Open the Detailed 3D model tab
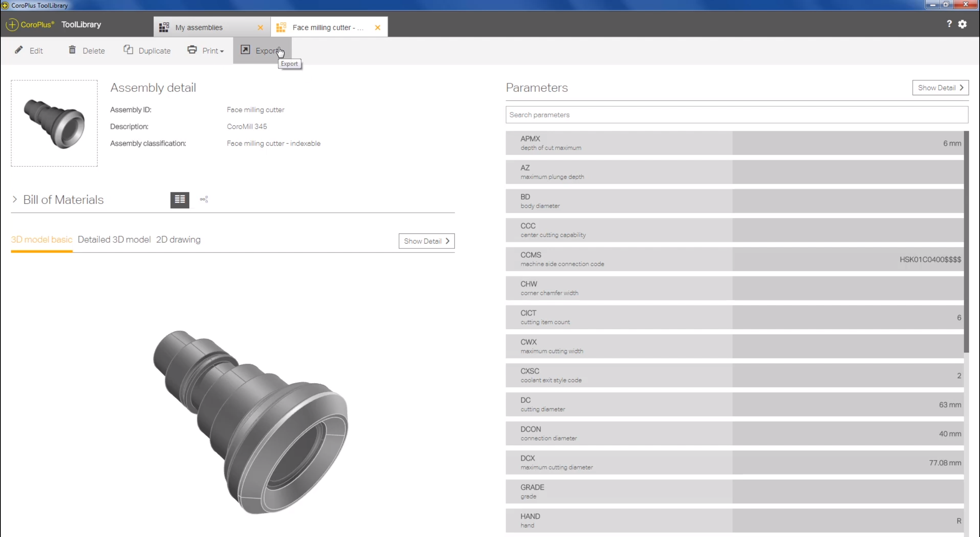Image resolution: width=980 pixels, height=537 pixels. [x=114, y=240]
